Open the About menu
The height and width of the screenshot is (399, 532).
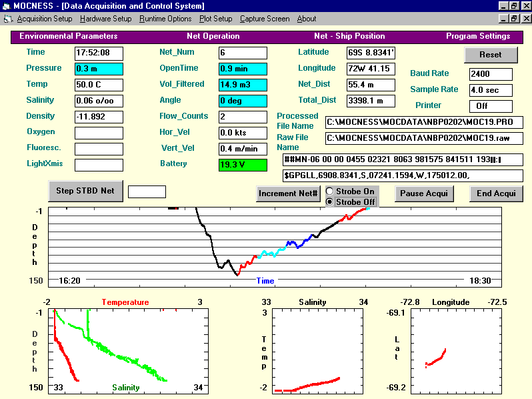[307, 19]
